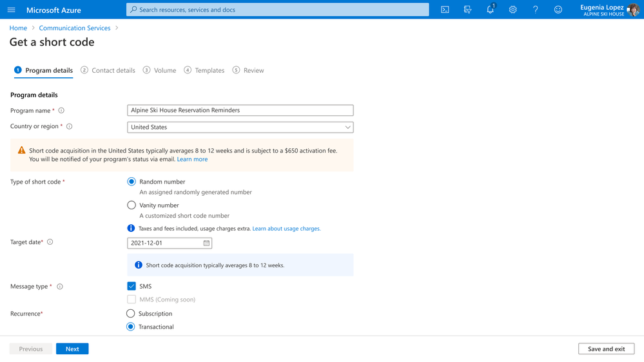Click 'A customized short code number' text
644x362 pixels.
tap(184, 216)
